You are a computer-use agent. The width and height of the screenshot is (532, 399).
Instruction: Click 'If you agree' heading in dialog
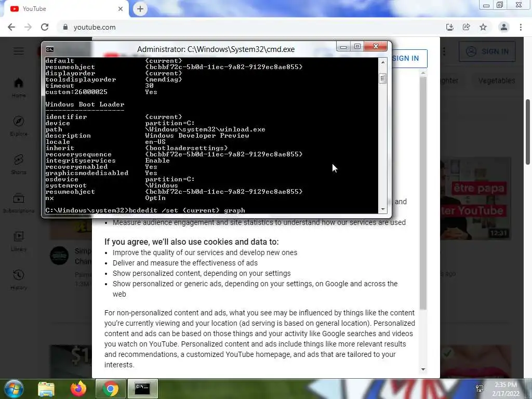click(x=191, y=242)
